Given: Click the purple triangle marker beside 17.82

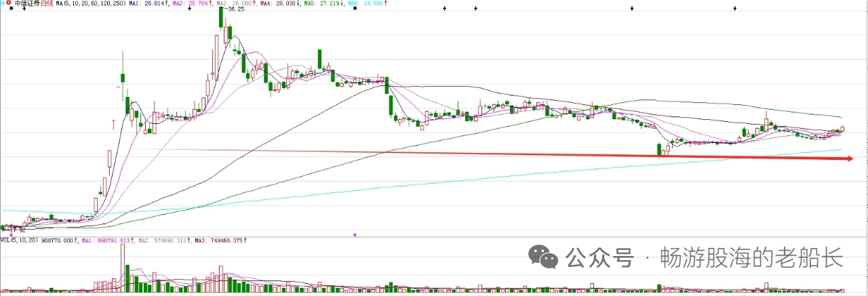Looking at the screenshot, I should pyautogui.click(x=11, y=234).
